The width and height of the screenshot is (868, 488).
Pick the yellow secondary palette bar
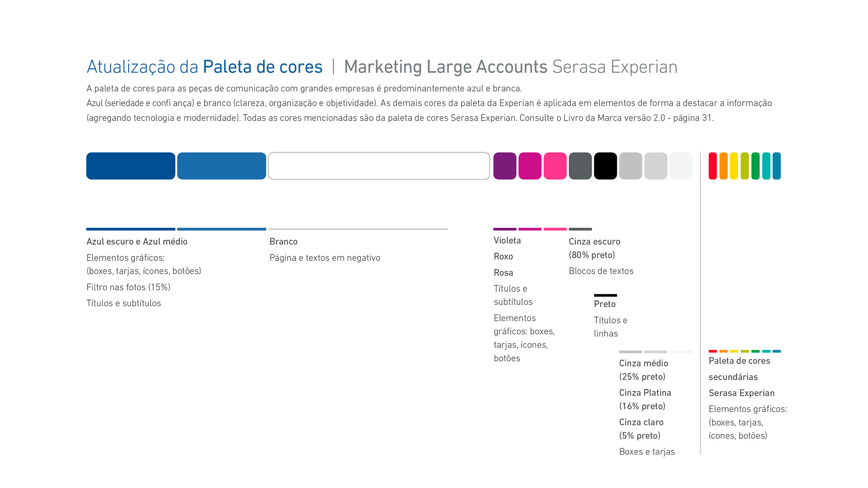point(734,166)
